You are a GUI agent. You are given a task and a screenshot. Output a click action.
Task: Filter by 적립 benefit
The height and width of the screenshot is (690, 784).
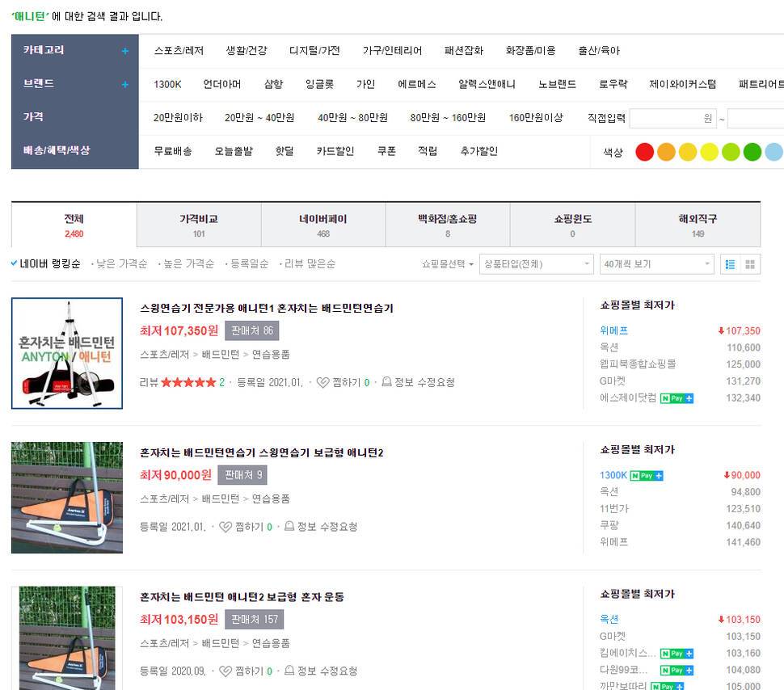pyautogui.click(x=428, y=151)
